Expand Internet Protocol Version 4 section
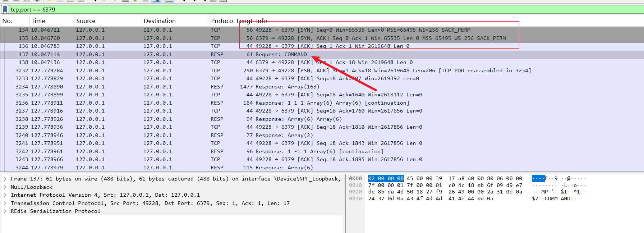The width and height of the screenshot is (644, 233). tap(5, 195)
